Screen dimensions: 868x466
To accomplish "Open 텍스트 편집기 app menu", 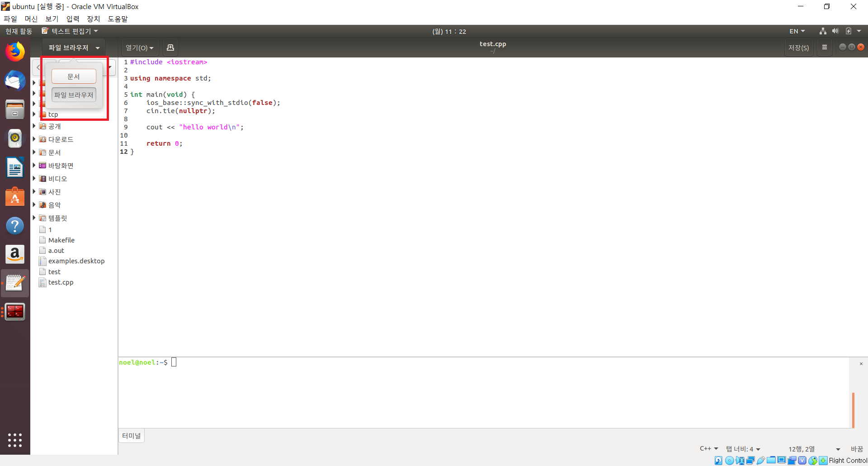I will coord(70,31).
